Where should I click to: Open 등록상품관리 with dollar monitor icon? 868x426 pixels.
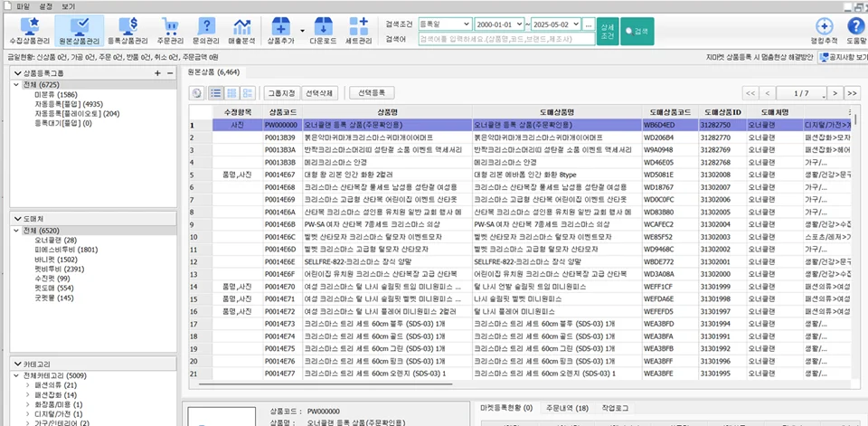[127, 31]
